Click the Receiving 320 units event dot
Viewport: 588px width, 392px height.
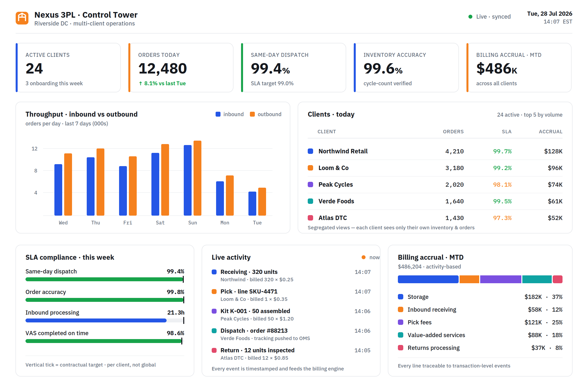[214, 272]
